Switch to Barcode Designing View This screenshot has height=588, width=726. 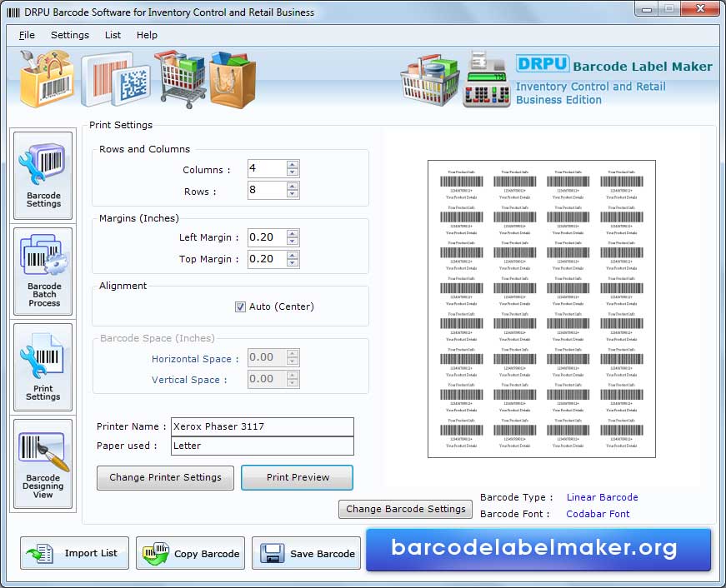click(43, 464)
